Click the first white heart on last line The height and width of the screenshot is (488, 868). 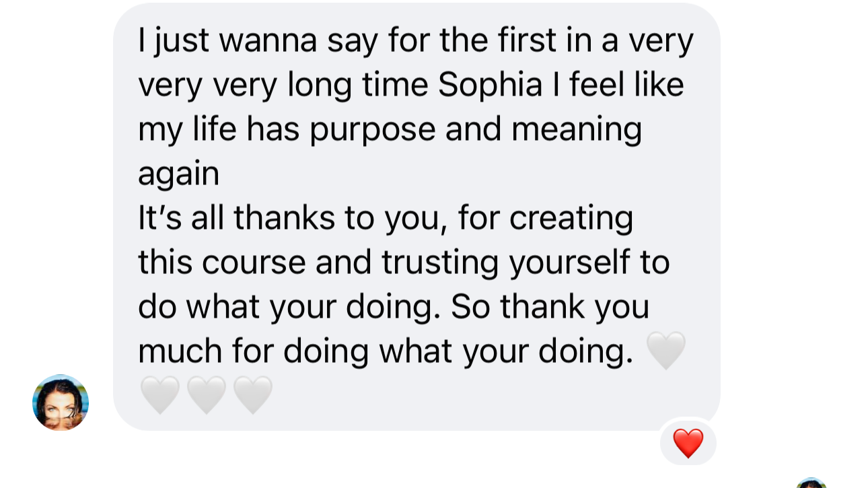pyautogui.click(x=159, y=395)
